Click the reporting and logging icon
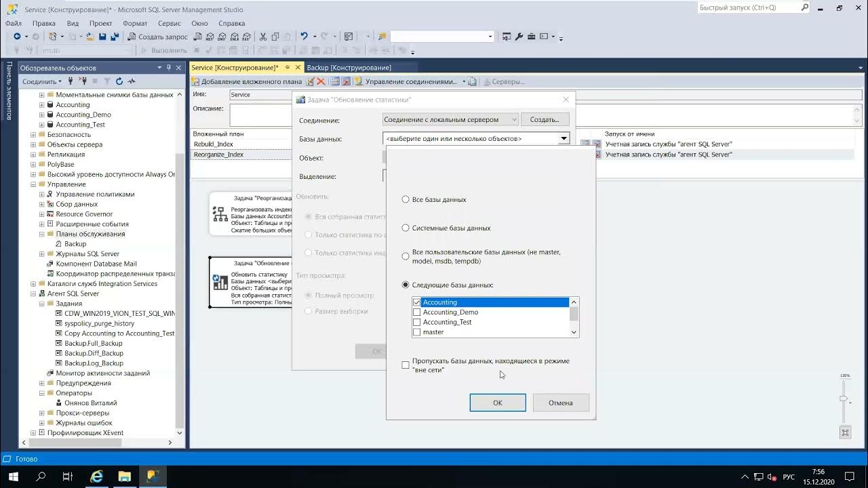 tap(472, 81)
